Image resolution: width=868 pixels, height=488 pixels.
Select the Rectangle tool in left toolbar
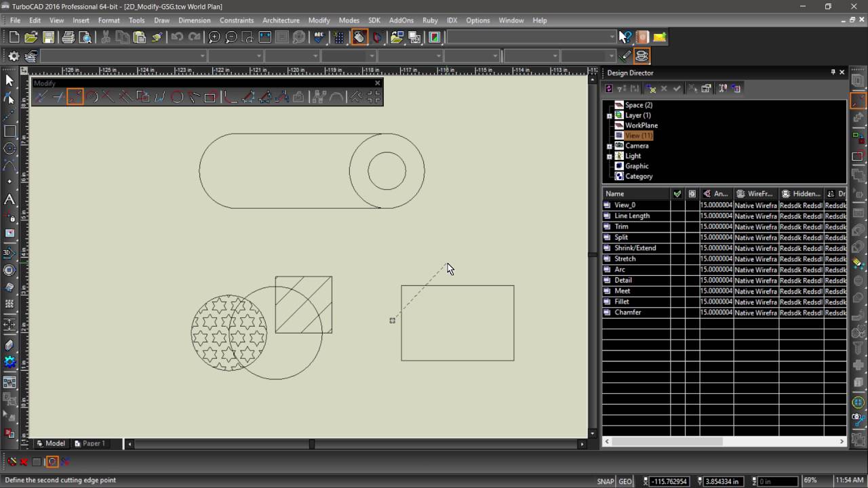click(9, 131)
